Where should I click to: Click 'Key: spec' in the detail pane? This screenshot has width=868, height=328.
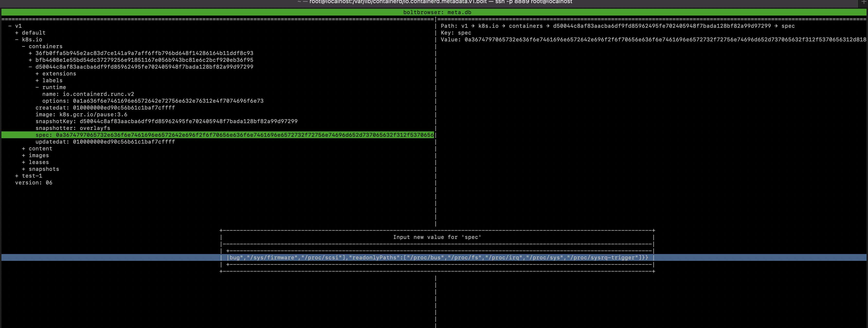[x=456, y=33]
